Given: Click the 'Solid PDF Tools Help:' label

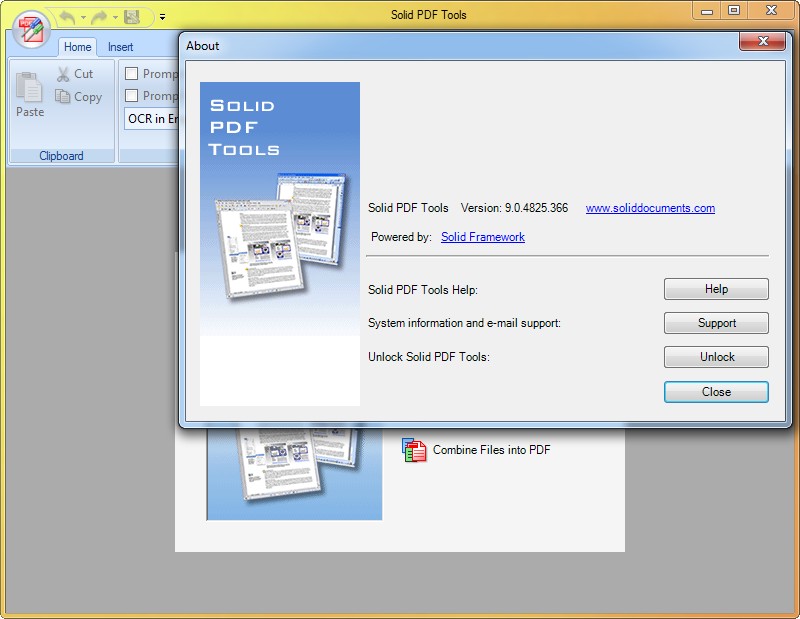Looking at the screenshot, I should (x=423, y=290).
